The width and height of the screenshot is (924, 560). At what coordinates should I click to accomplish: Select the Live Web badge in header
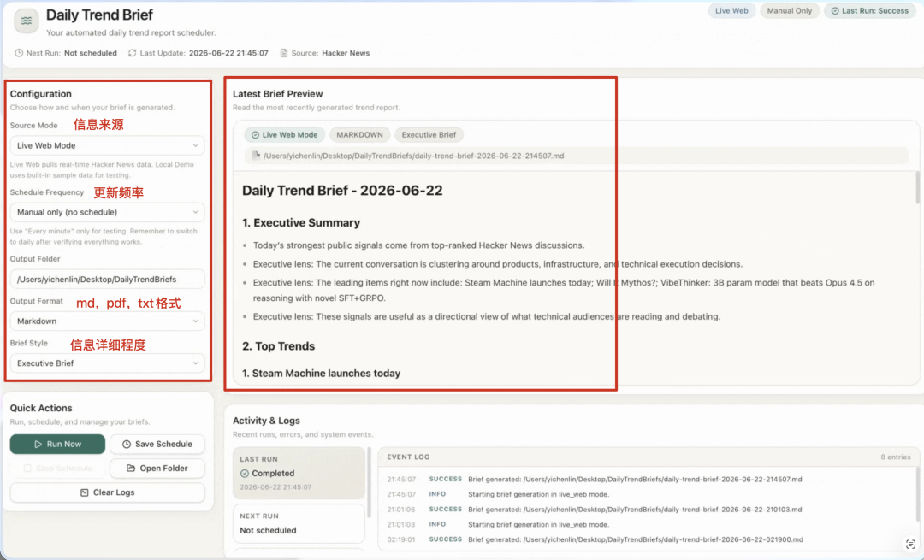731,10
